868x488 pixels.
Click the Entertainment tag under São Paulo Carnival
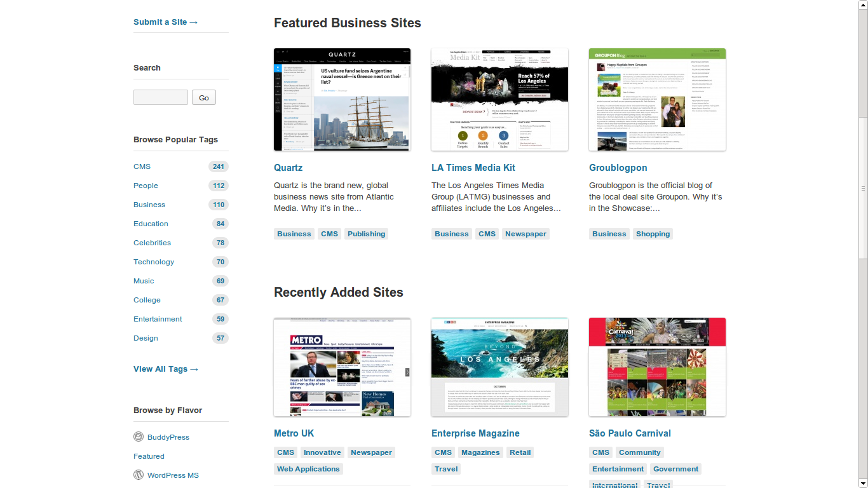[x=618, y=469]
